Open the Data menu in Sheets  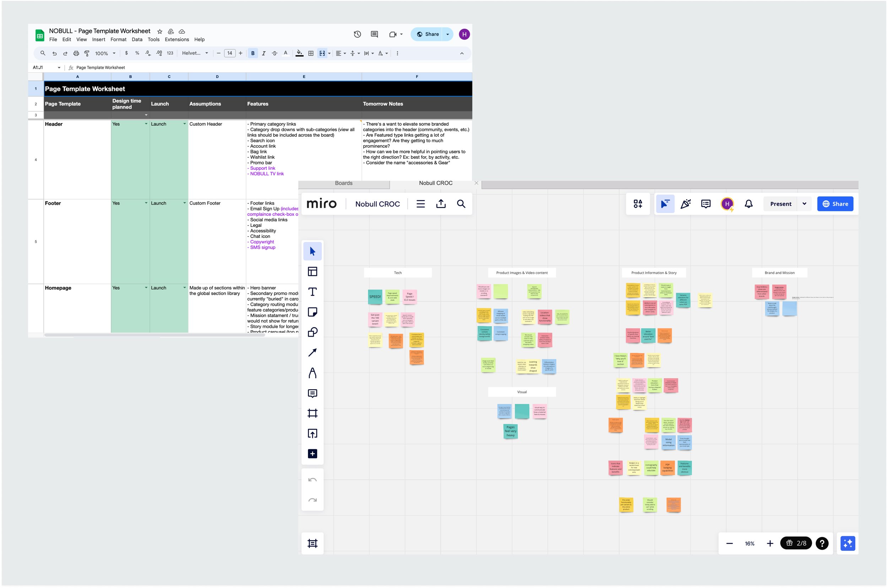[x=137, y=39]
